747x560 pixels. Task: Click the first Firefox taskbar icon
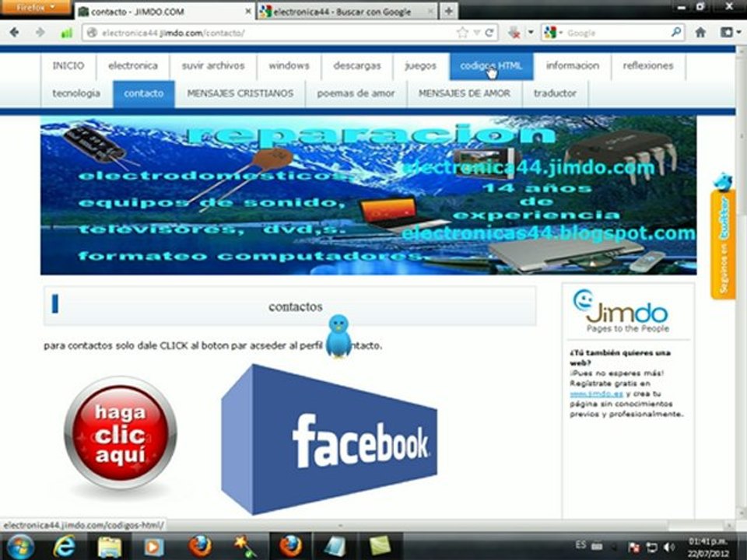200,546
